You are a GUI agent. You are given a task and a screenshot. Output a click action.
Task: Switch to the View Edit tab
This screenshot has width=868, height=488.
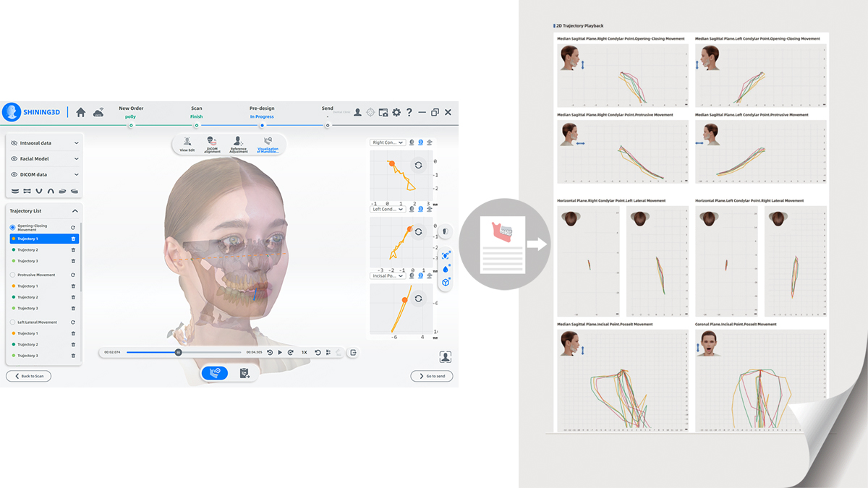(187, 144)
